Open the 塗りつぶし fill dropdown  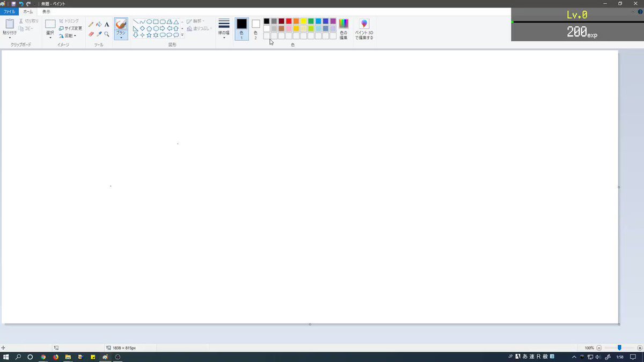[x=199, y=28]
